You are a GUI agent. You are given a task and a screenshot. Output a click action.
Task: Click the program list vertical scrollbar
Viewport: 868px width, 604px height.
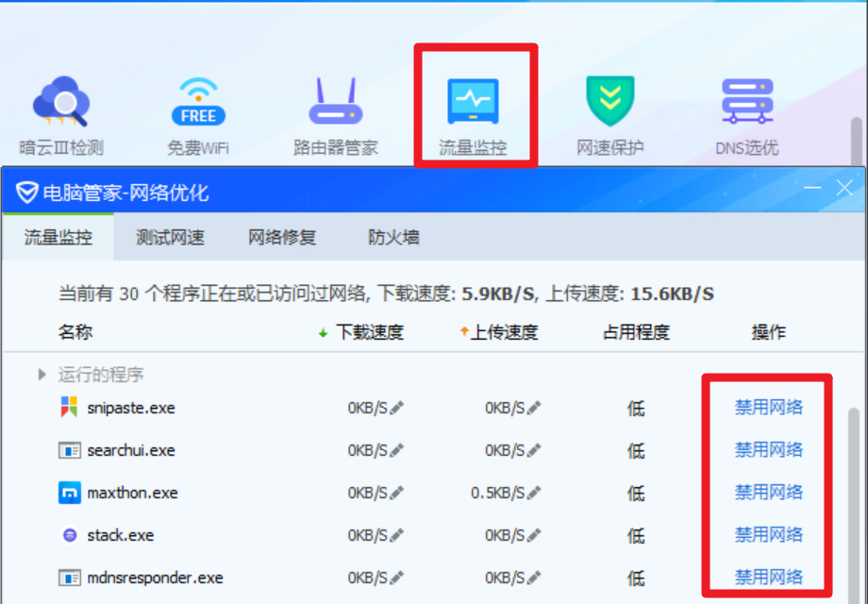click(854, 505)
